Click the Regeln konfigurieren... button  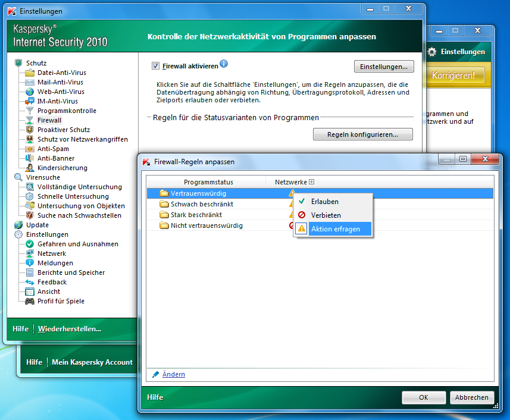tap(362, 134)
